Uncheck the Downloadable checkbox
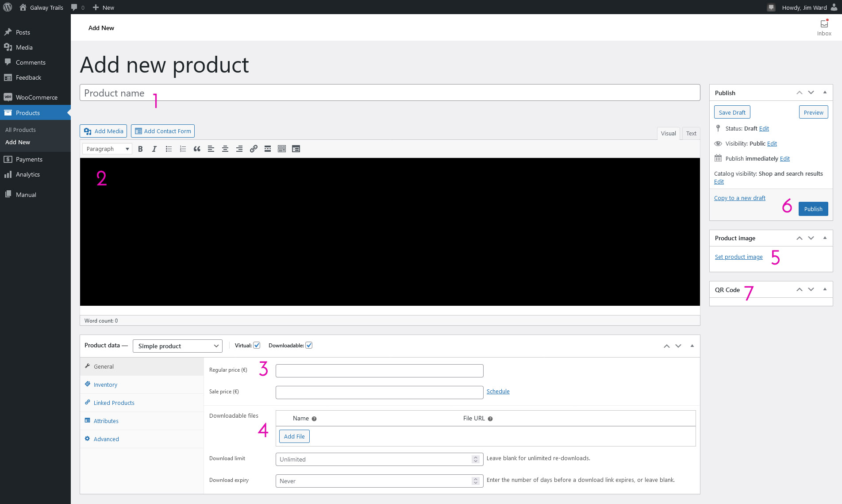Image resolution: width=842 pixels, height=504 pixels. tap(309, 346)
